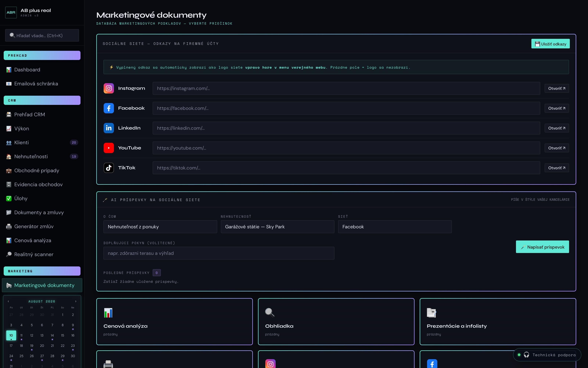The image size is (588, 368).
Task: Click the Obhliadka magnifier card icon
Action: point(270,313)
